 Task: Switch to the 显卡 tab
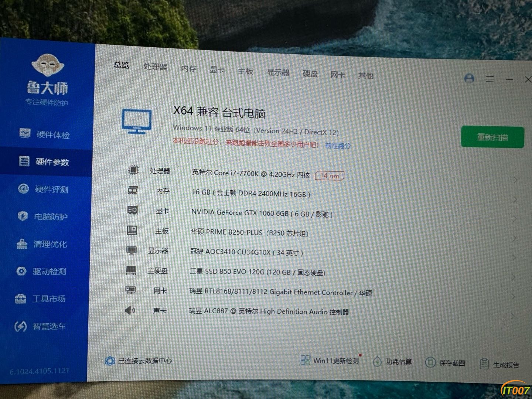pyautogui.click(x=217, y=70)
